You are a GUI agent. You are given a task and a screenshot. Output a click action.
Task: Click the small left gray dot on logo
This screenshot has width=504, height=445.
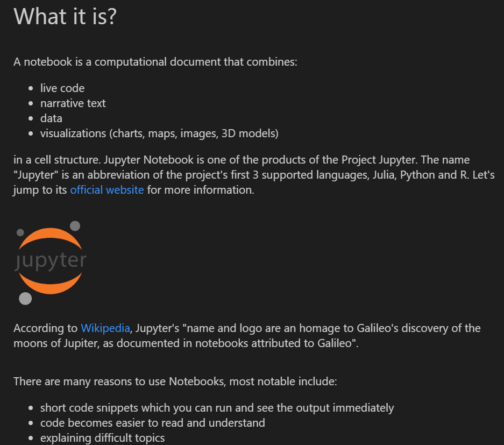(x=20, y=232)
